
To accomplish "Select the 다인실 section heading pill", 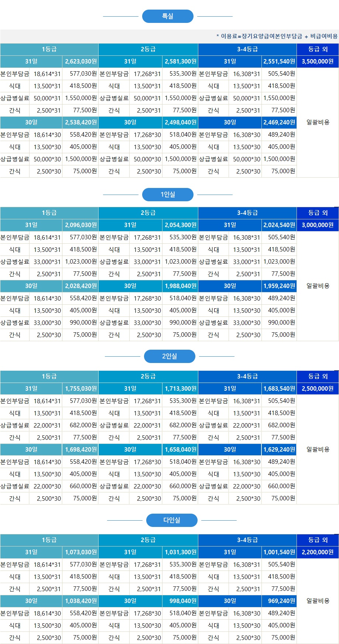I will click(172, 520).
